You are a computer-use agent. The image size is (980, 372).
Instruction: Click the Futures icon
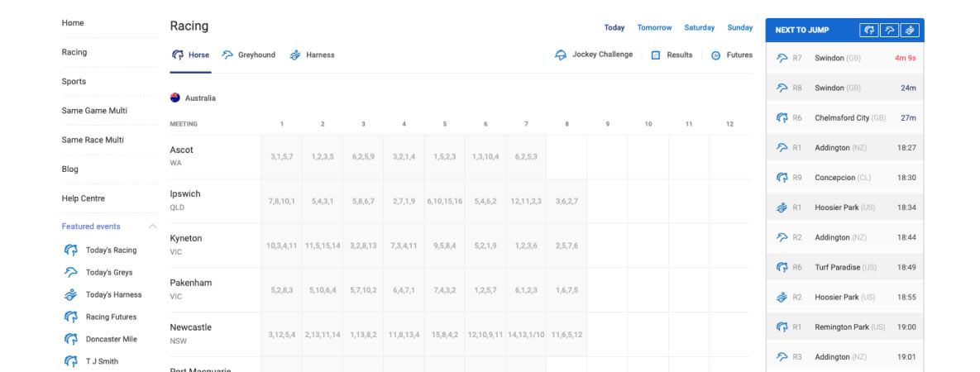716,55
